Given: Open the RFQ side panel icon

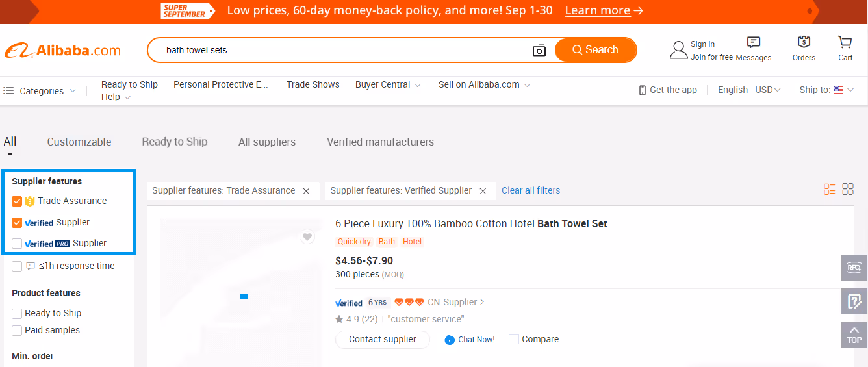Looking at the screenshot, I should [x=854, y=268].
